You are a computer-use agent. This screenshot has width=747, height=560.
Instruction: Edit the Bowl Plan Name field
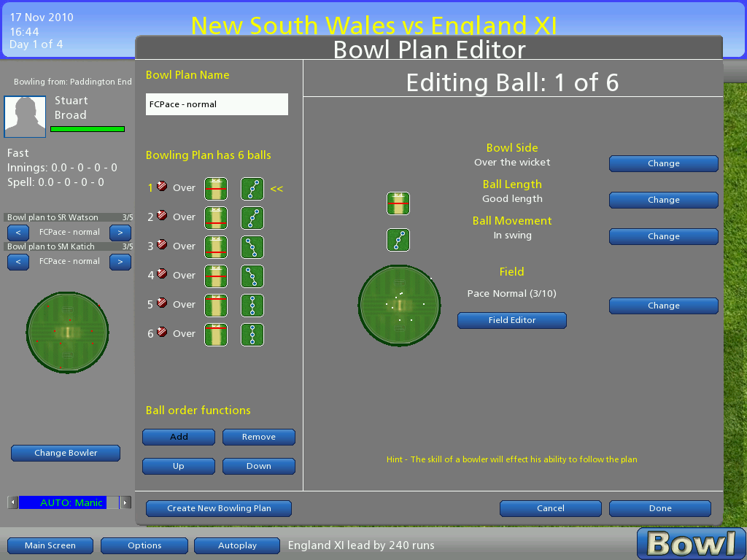tap(217, 104)
